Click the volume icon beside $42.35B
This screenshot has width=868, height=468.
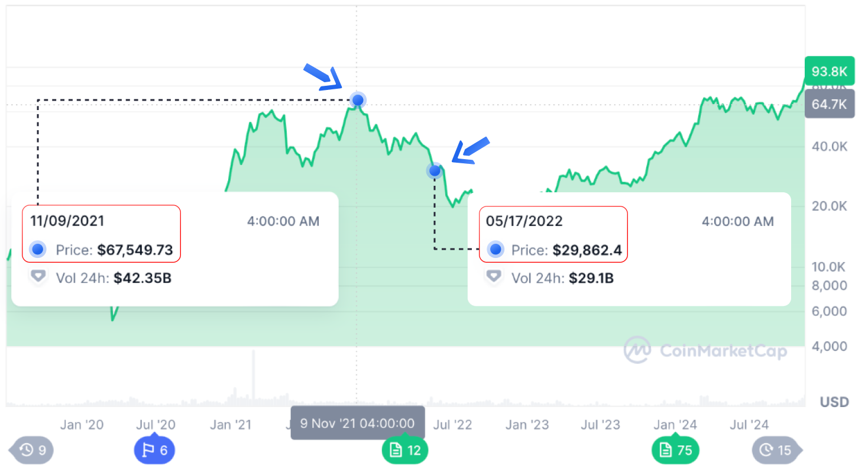(x=38, y=276)
